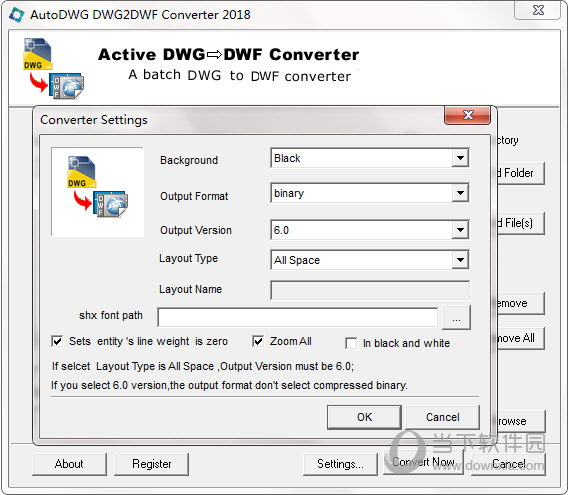Open the About dialog
569x495 pixels.
69,464
